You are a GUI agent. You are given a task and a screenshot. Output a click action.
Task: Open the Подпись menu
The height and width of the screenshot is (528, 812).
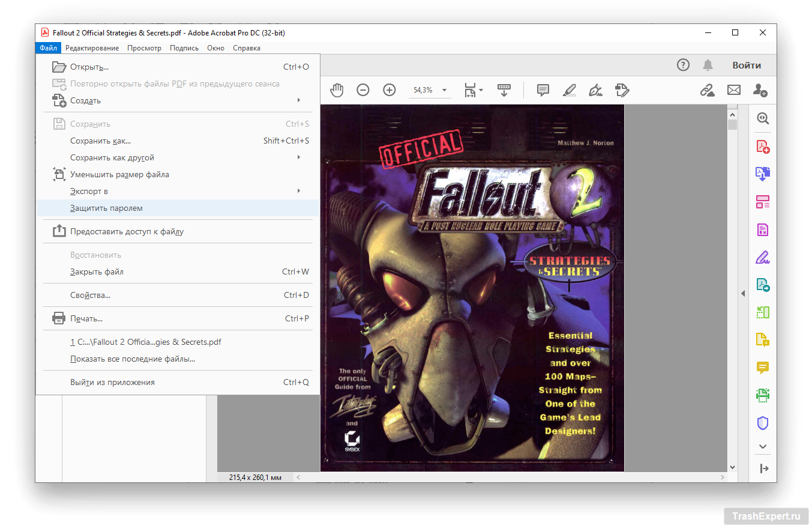(x=184, y=48)
